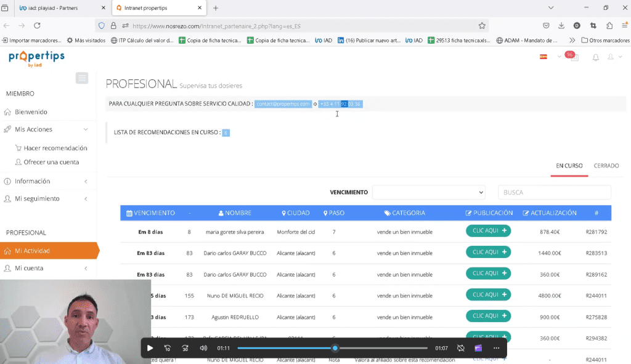Click the user profile silhouette icon
The width and height of the screenshot is (631, 364).
611,57
